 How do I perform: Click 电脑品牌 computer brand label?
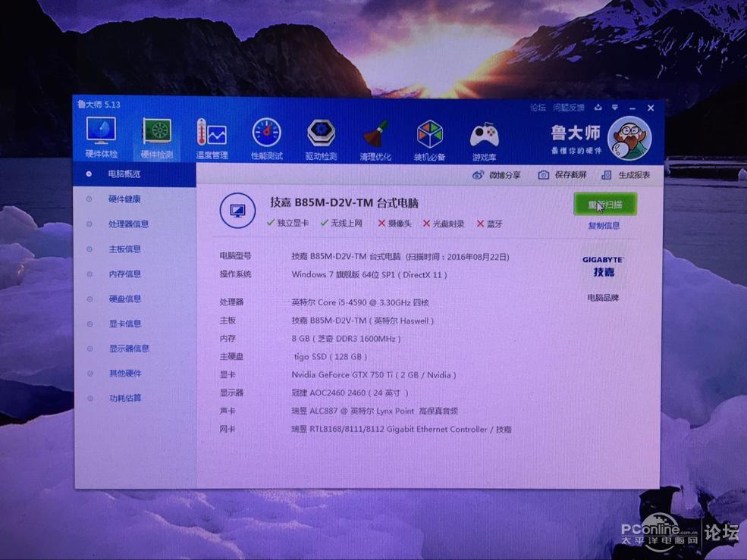(603, 298)
